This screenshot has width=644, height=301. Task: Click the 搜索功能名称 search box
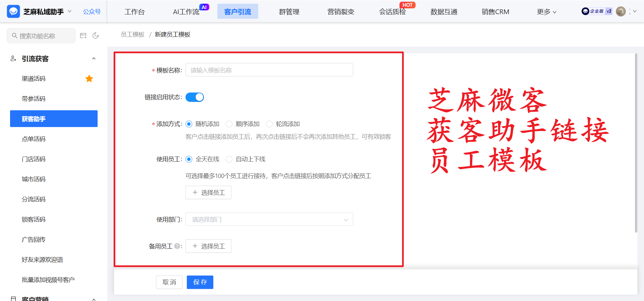41,36
